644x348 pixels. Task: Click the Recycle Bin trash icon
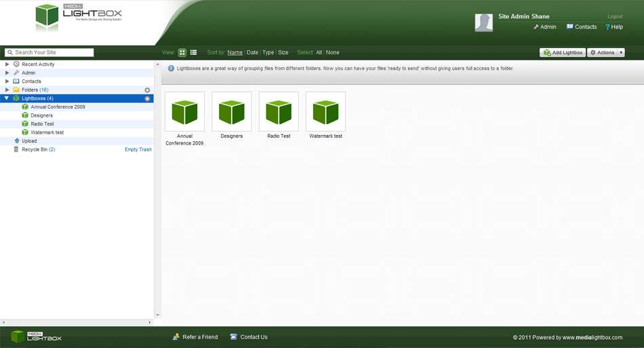tap(16, 149)
